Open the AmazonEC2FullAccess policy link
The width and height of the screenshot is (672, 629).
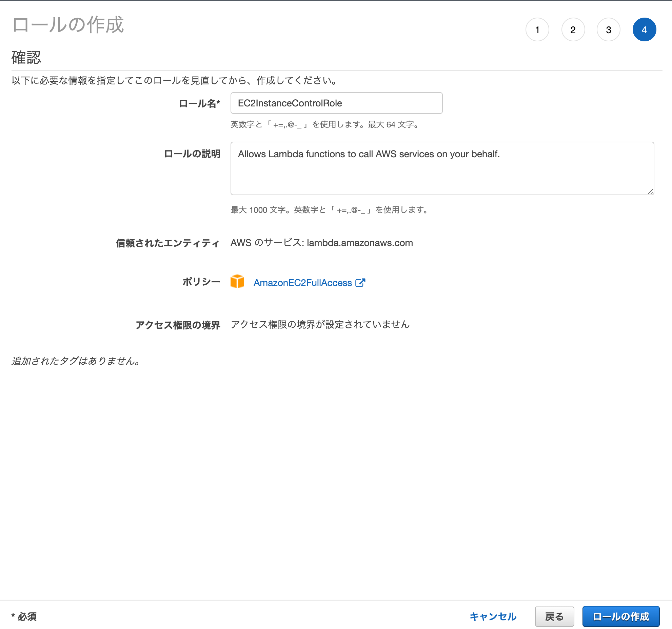pos(303,283)
